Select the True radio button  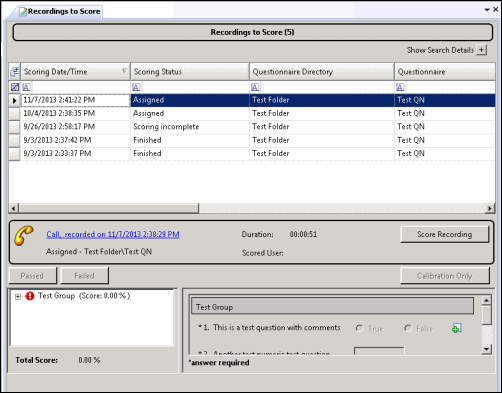click(359, 329)
